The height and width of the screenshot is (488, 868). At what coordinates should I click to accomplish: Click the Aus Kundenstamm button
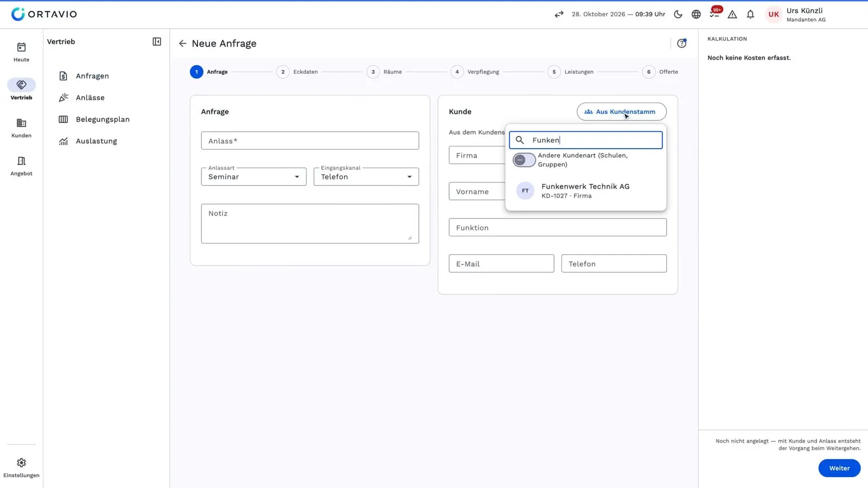pyautogui.click(x=622, y=112)
